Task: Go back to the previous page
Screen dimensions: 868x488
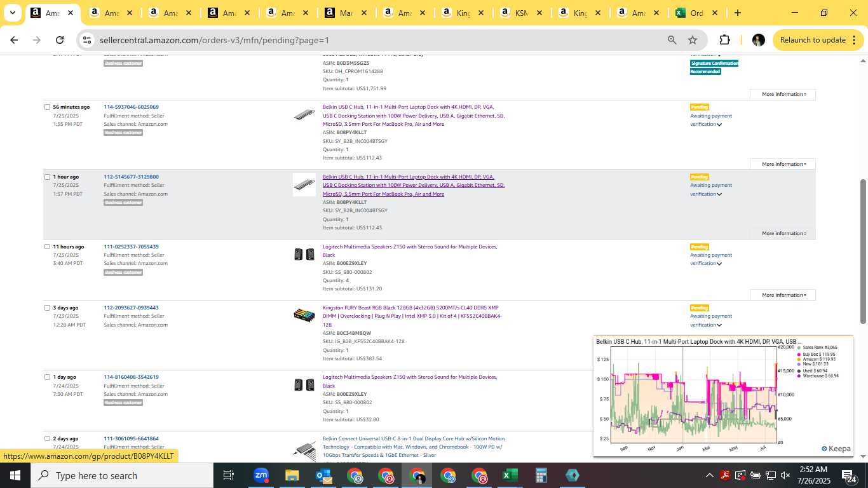Action: (14, 40)
